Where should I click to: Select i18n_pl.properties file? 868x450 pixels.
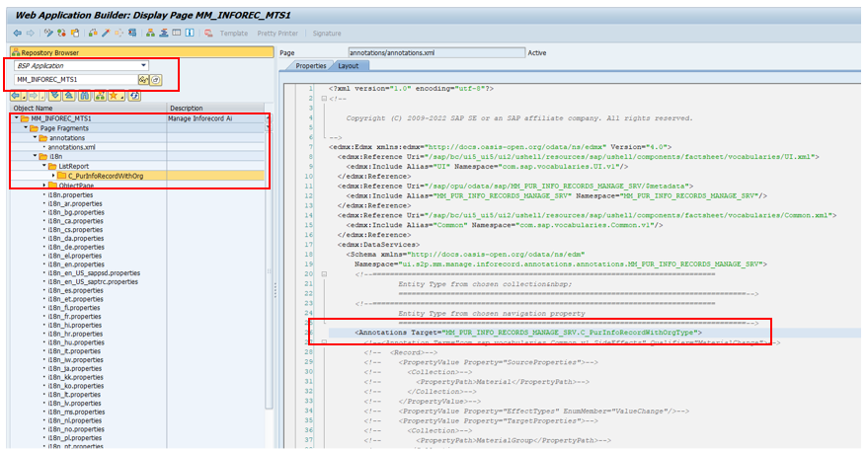click(x=75, y=438)
